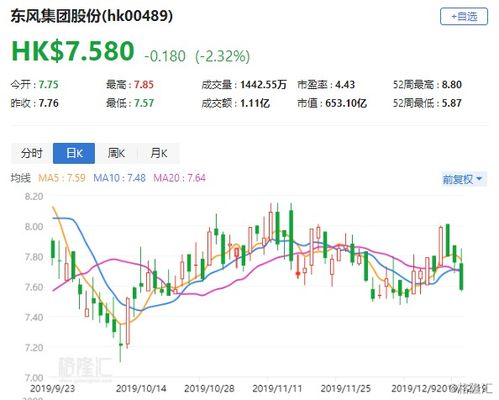Click the 2019/11/11 date label
499x400 pixels.
tap(277, 389)
